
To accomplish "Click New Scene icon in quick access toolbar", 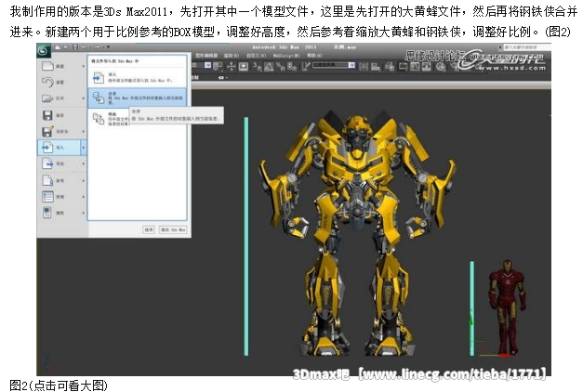I will (58, 47).
